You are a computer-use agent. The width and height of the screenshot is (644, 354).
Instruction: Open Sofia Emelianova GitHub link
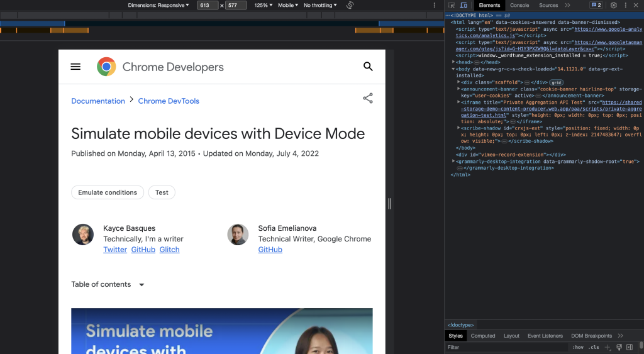pos(270,250)
